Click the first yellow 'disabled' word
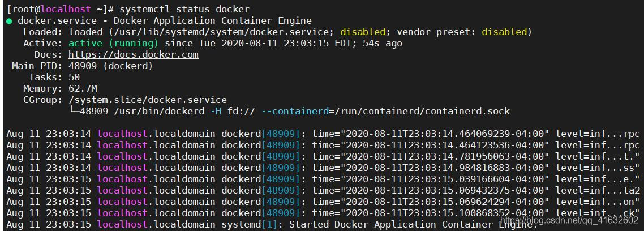The height and width of the screenshot is (231, 644). tap(363, 32)
